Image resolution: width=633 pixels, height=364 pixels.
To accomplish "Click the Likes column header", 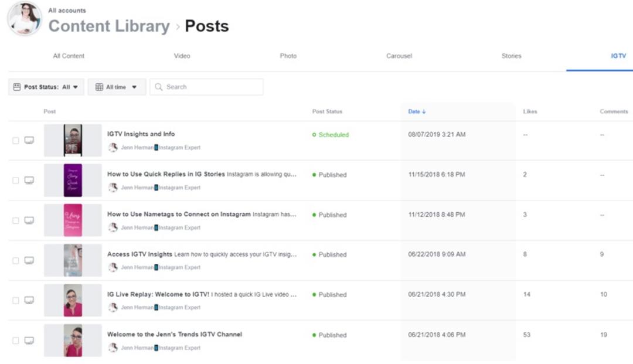I will point(530,112).
